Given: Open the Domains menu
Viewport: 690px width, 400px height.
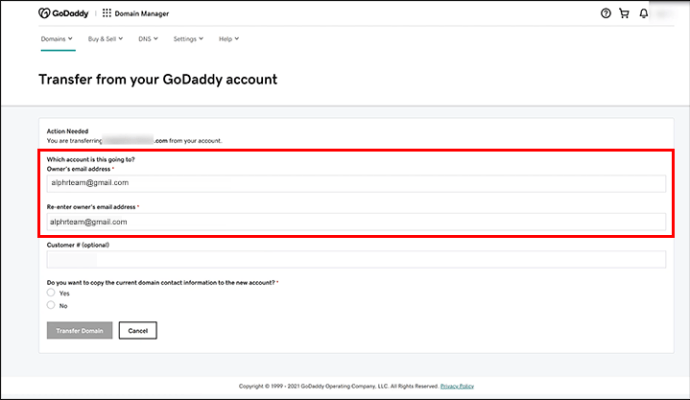Looking at the screenshot, I should click(x=57, y=39).
